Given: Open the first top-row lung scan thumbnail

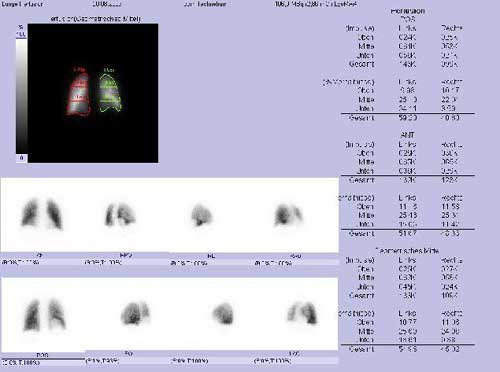Looking at the screenshot, I should click(x=42, y=214).
